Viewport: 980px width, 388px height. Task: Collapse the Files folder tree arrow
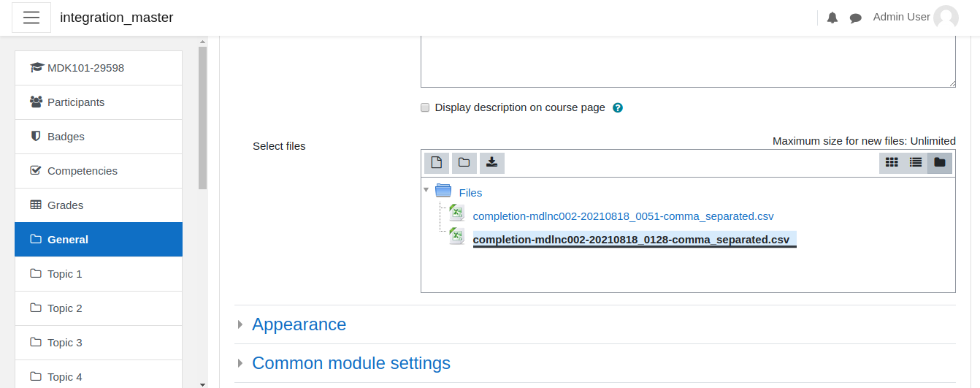[x=426, y=190]
